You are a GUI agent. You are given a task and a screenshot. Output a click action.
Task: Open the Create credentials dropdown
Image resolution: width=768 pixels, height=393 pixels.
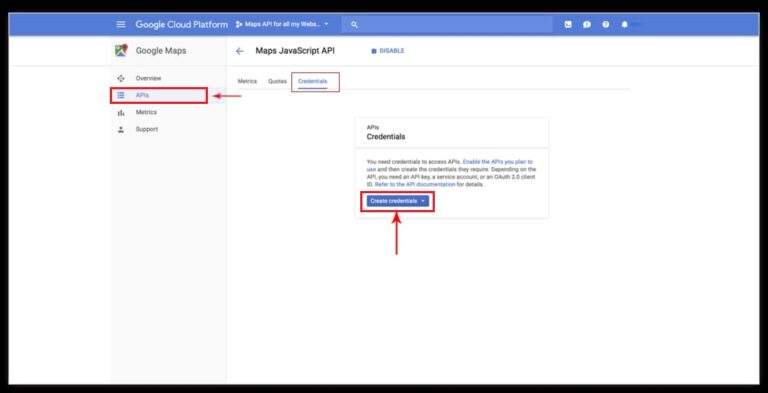pyautogui.click(x=398, y=201)
